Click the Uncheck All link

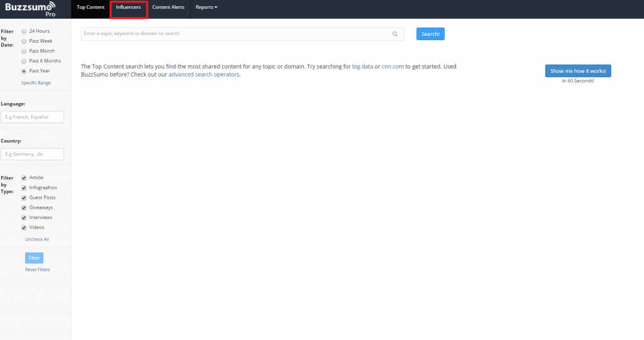pos(37,239)
